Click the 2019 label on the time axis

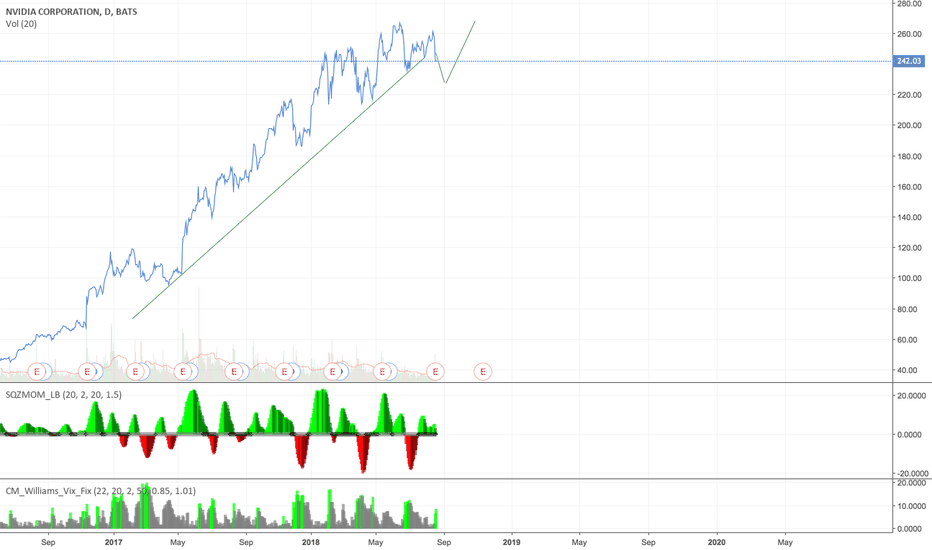pyautogui.click(x=511, y=542)
